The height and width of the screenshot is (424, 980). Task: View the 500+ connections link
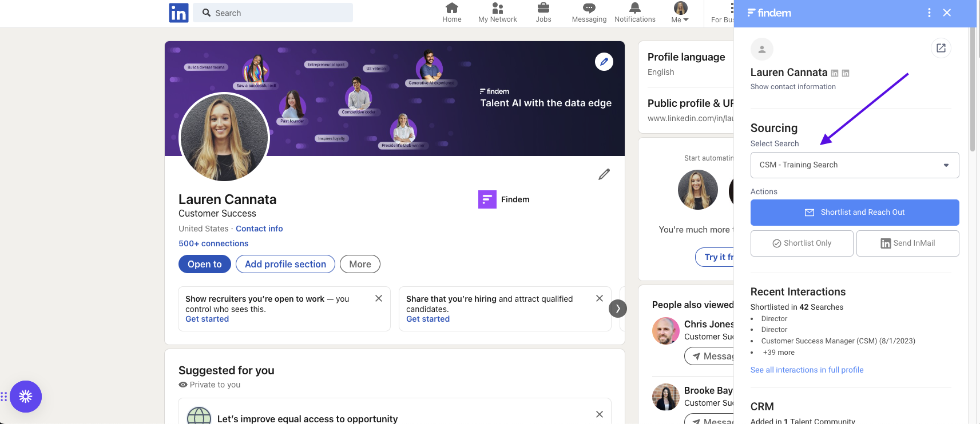click(213, 243)
